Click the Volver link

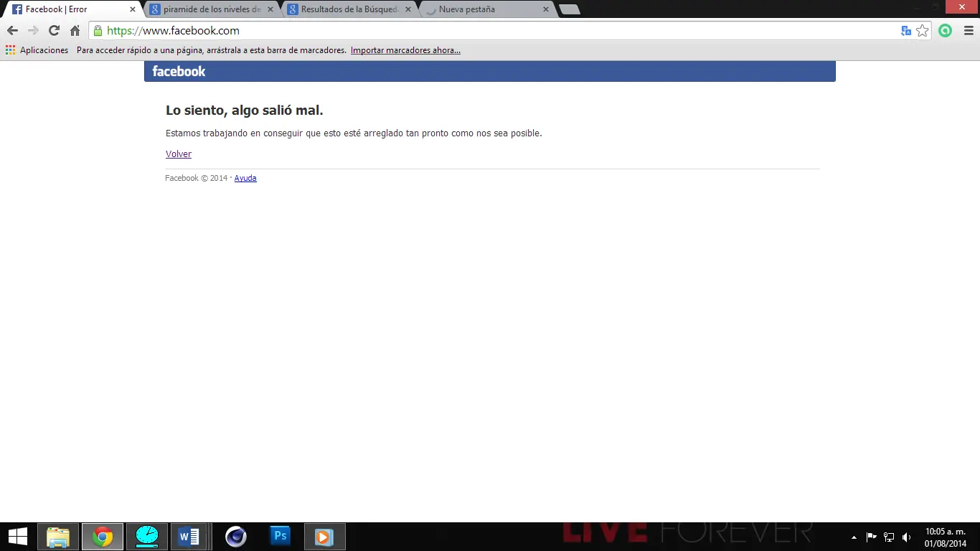179,154
